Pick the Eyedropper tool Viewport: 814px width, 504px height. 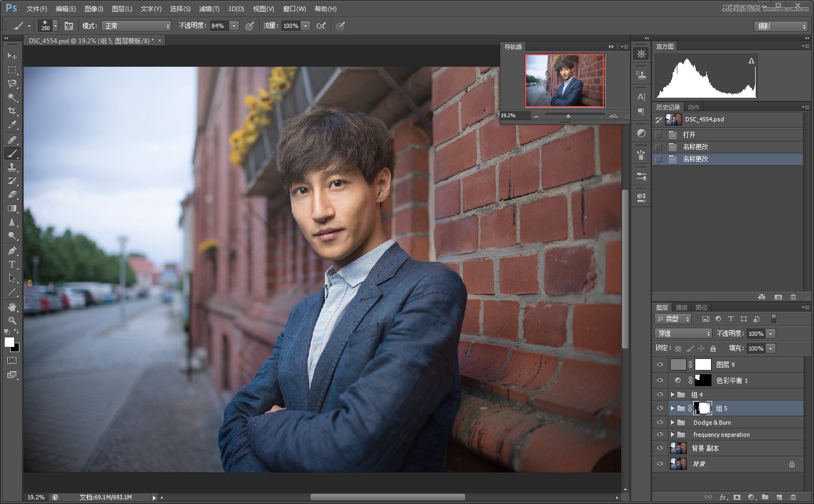[12, 125]
